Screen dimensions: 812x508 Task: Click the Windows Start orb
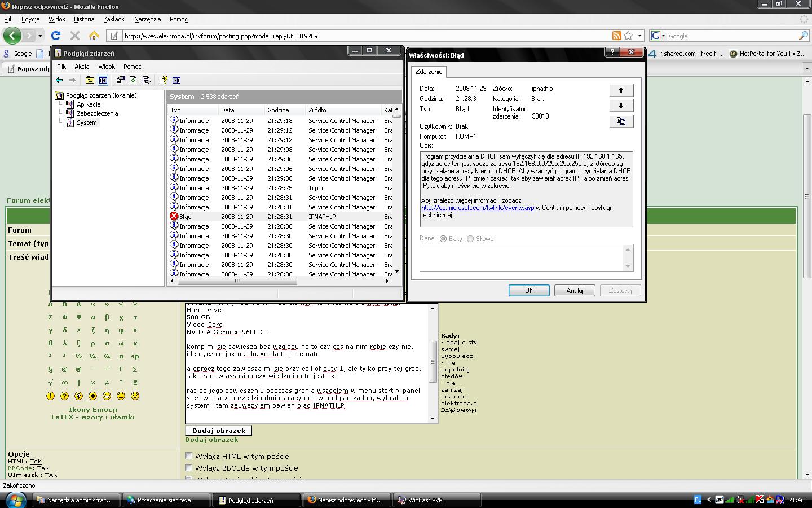(15, 500)
